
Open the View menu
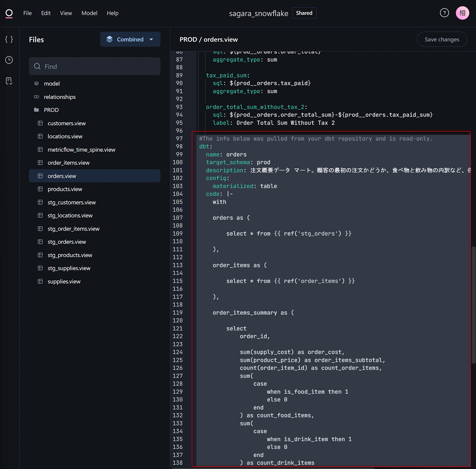tap(66, 13)
